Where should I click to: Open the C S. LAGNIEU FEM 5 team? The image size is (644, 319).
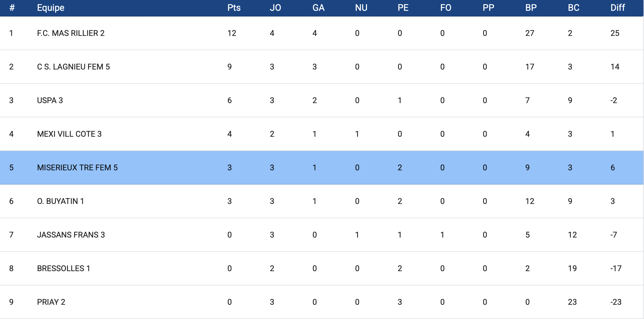[73, 67]
